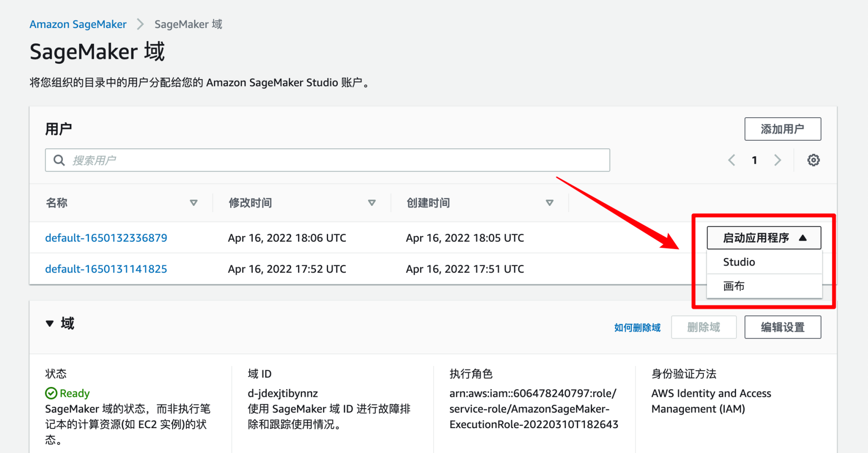Click the search magnifier icon

coord(59,160)
